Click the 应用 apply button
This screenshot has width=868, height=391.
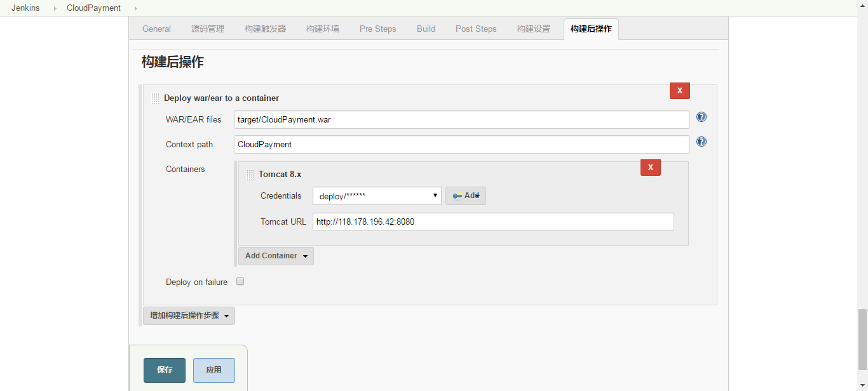point(214,370)
